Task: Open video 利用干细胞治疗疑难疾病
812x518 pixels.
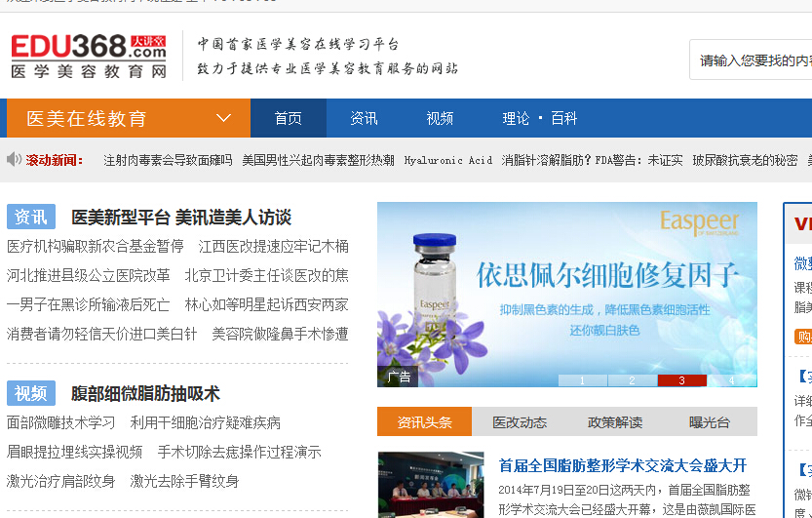Action: pyautogui.click(x=205, y=422)
